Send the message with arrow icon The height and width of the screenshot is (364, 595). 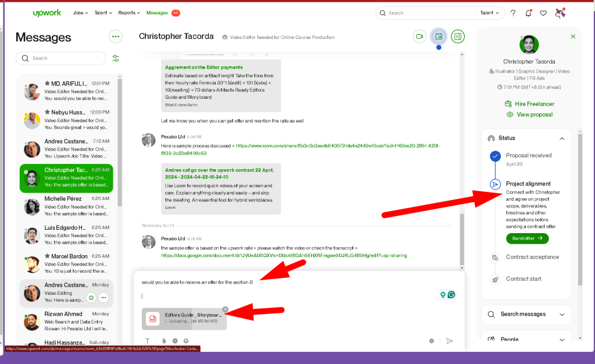coord(450,341)
